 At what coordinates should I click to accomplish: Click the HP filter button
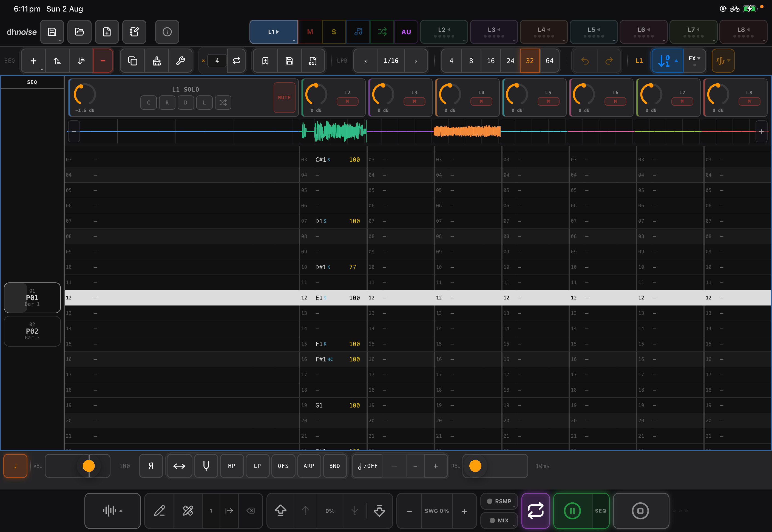coord(232,466)
